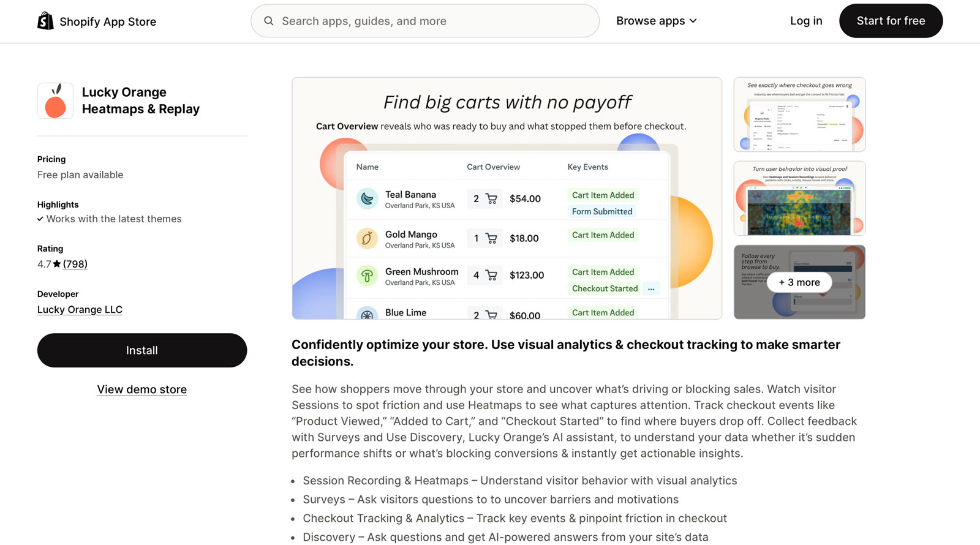Open the Lucky Orange LLC developer page
This screenshot has height=545, width=980.
(80, 309)
